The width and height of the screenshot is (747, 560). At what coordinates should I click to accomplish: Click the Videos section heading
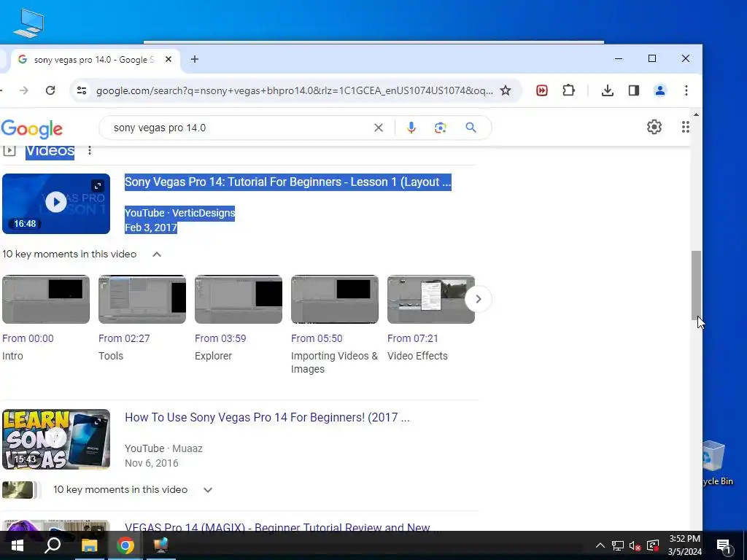click(x=50, y=150)
